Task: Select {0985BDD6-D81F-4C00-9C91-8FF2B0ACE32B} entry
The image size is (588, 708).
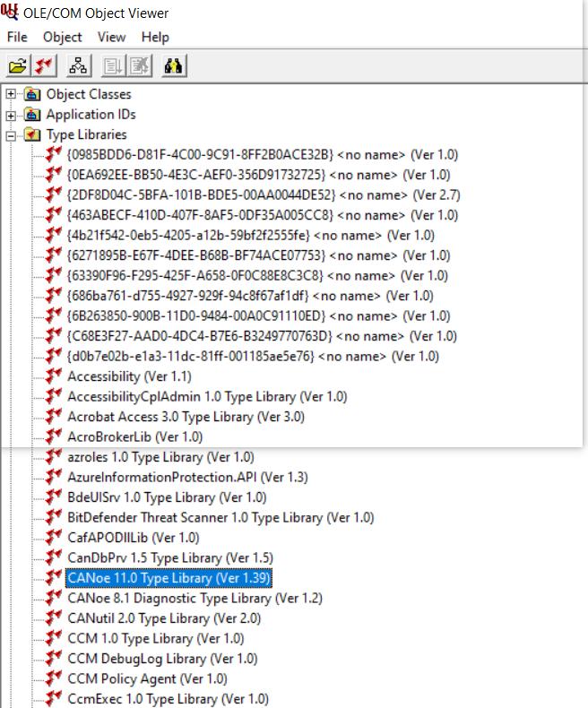Action: (263, 155)
